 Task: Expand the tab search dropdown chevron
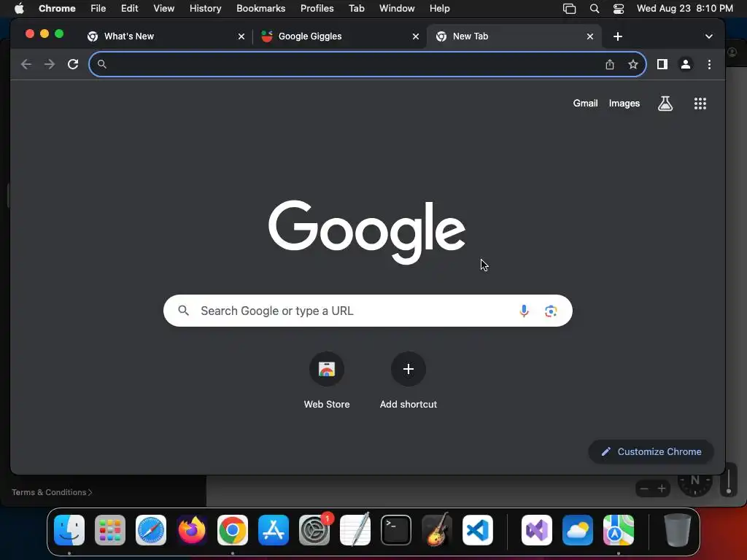[x=709, y=36]
